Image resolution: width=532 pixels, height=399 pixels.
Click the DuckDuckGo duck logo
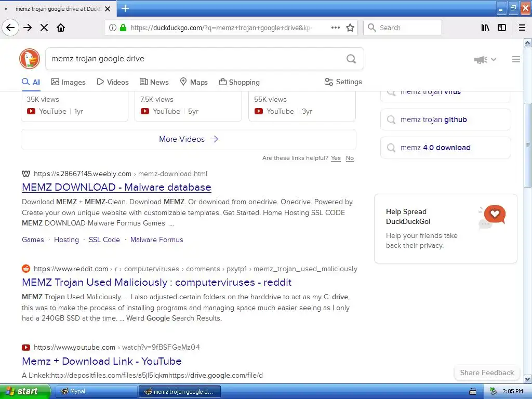click(30, 59)
